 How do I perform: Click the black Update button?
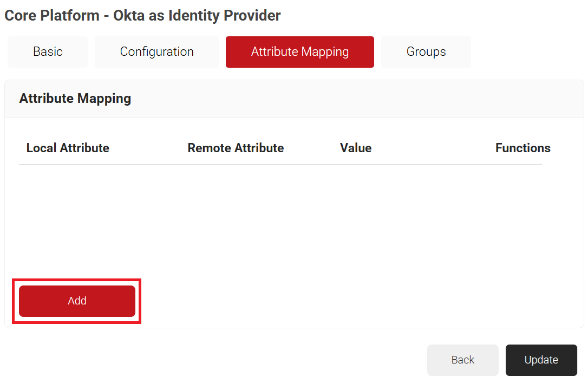541,360
